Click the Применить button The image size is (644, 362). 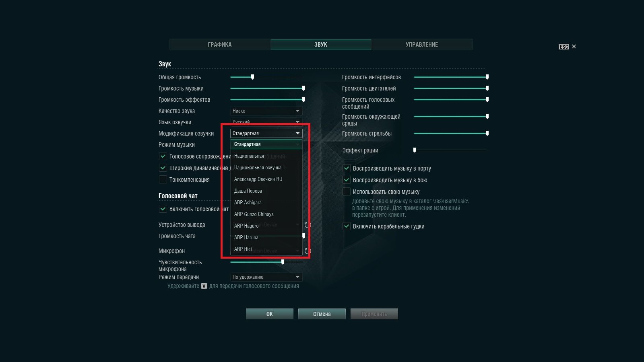(x=374, y=314)
